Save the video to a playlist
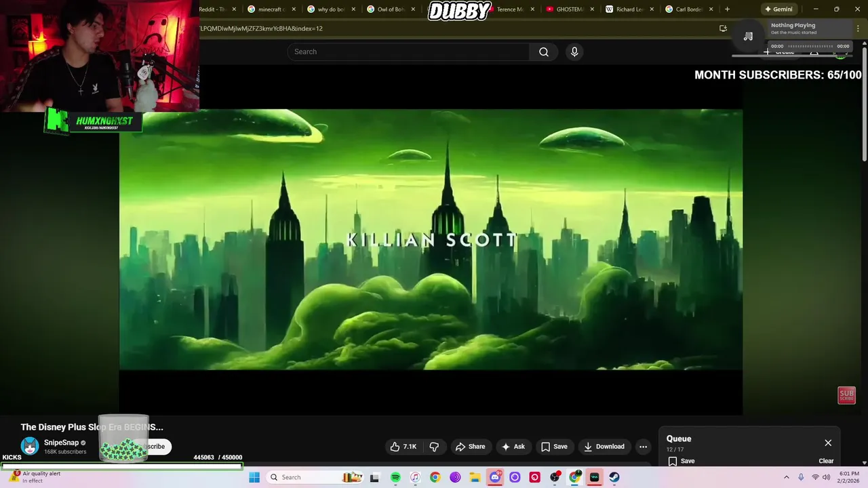 tap(554, 447)
